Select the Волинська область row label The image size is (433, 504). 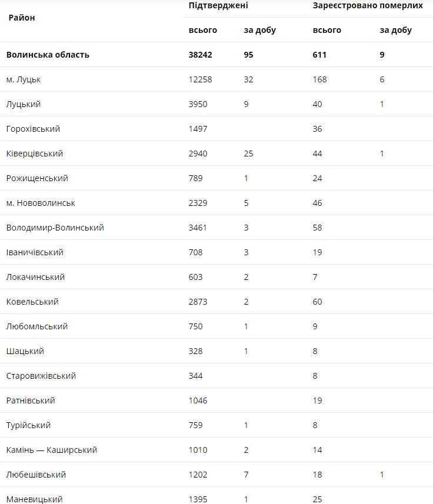coord(48,55)
